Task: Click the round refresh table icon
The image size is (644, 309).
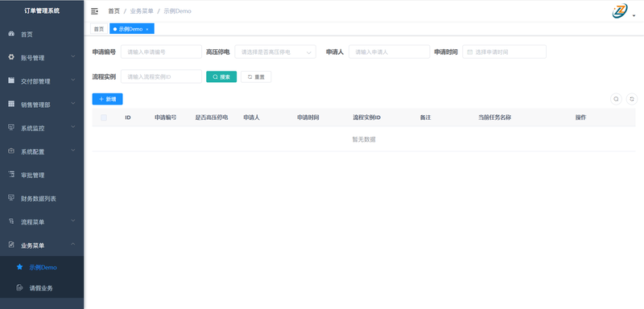Action: click(x=632, y=99)
